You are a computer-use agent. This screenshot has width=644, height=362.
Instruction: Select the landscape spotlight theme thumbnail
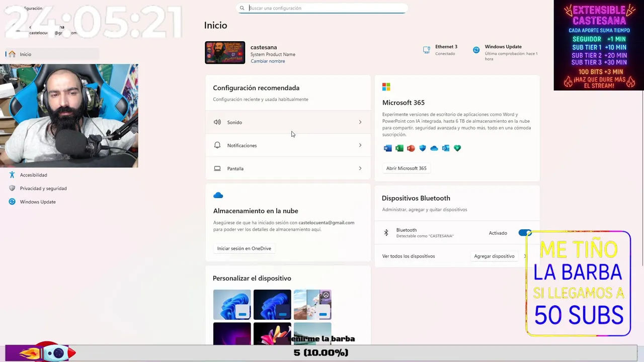312,305
